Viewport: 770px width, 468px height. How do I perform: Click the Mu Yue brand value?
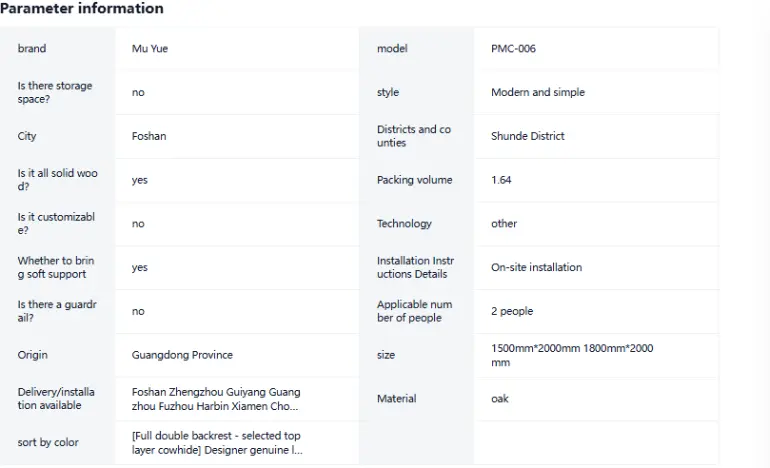(150, 49)
